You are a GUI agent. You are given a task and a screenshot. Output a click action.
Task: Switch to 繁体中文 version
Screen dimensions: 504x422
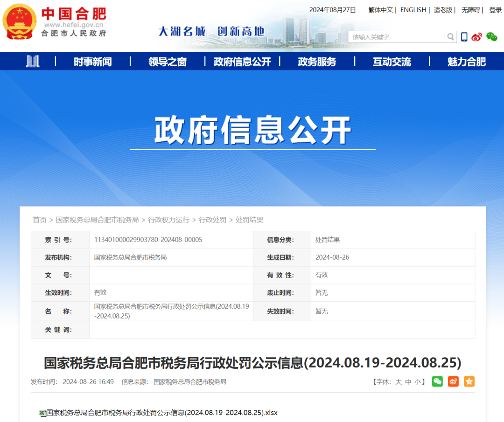pyautogui.click(x=381, y=10)
